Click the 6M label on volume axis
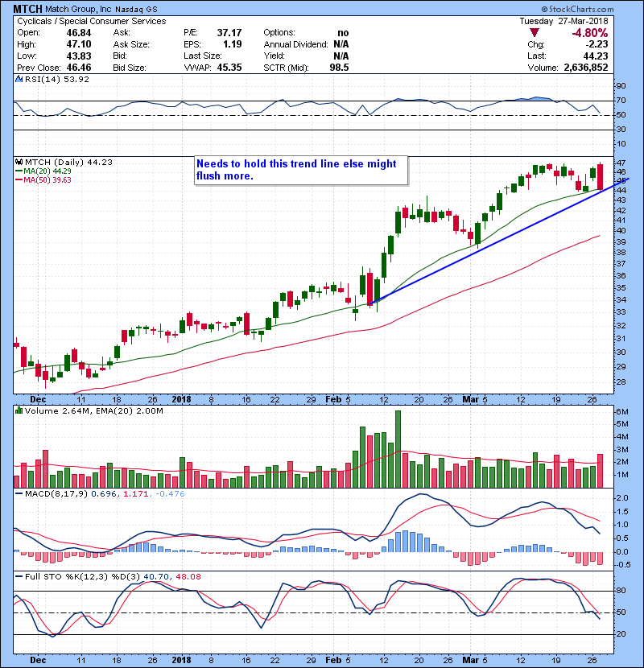 [621, 411]
